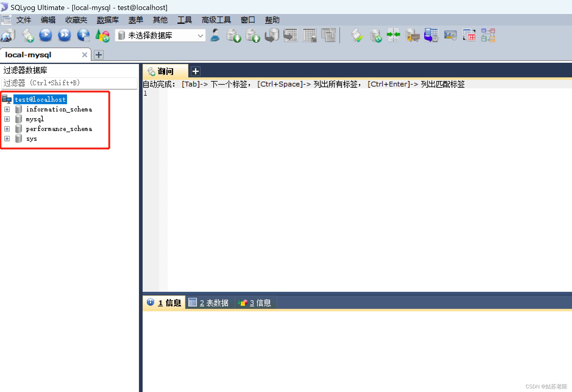Open the 收藏夹 menu
Image resolution: width=572 pixels, height=392 pixels.
76,20
